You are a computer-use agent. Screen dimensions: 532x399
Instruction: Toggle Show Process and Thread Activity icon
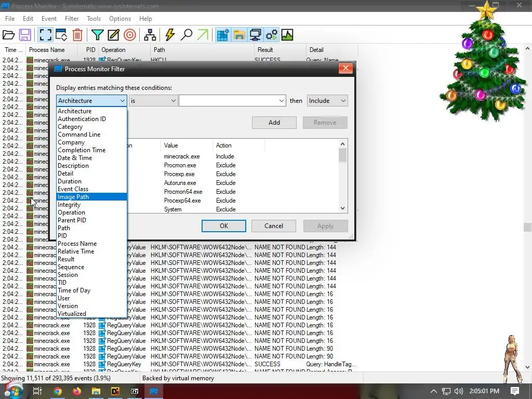point(271,35)
